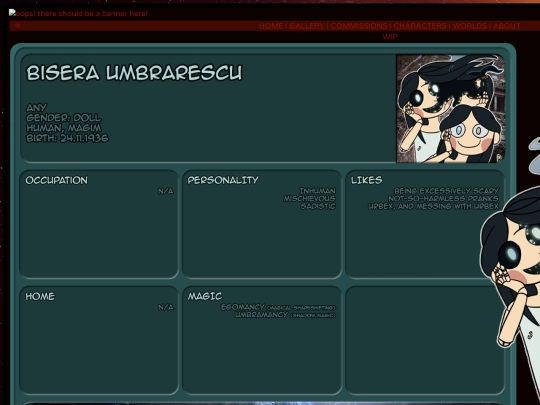The image size is (540, 405).
Task: Click 'URBEX, AND MESSING WITH URBEX'
Action: (433, 206)
